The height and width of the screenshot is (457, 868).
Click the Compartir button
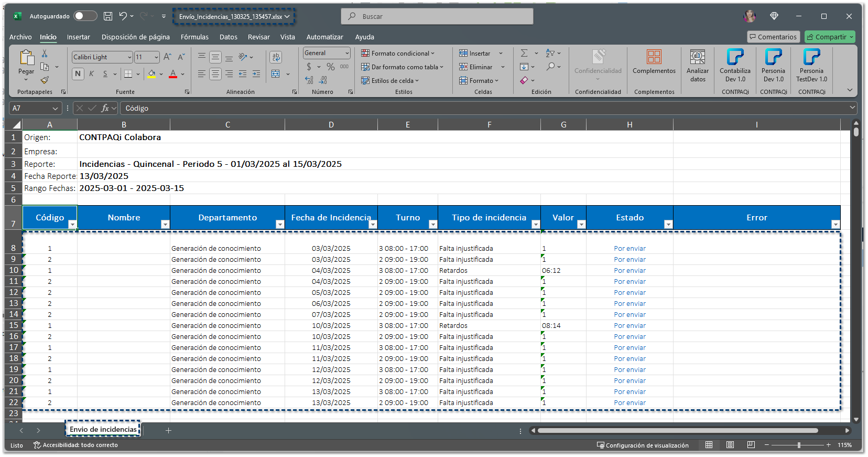point(829,37)
